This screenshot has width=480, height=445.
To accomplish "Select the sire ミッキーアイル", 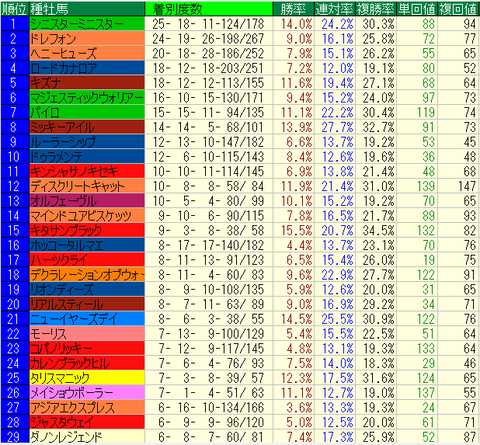I will (87, 127).
